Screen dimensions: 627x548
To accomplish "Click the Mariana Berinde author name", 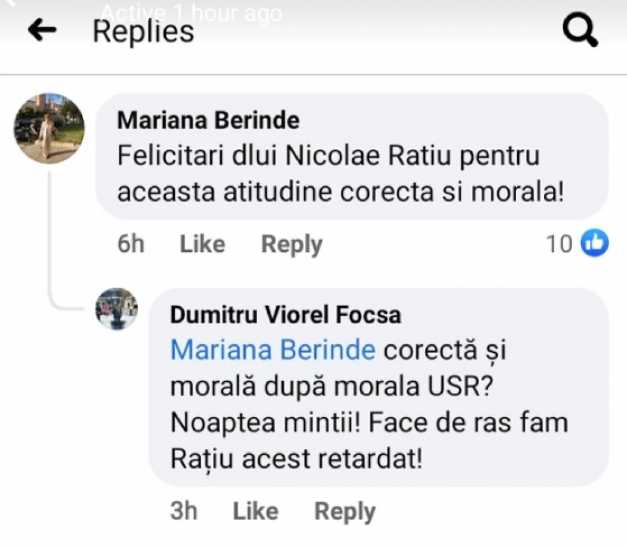I will (x=208, y=121).
